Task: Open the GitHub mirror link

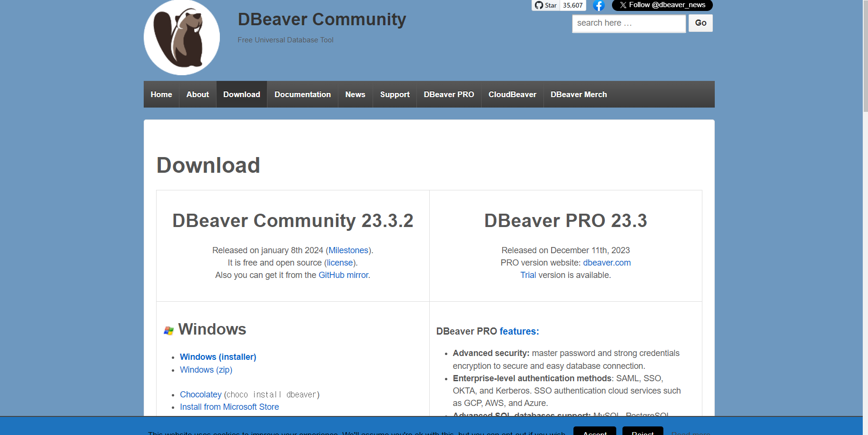Action: point(343,275)
